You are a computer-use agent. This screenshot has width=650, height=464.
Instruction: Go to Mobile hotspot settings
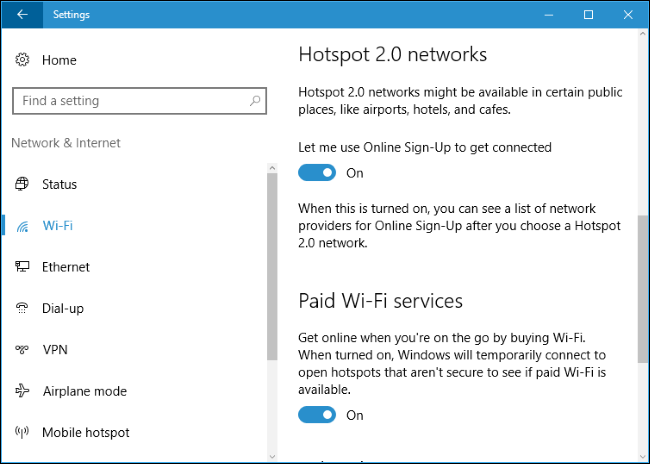pyautogui.click(x=85, y=433)
